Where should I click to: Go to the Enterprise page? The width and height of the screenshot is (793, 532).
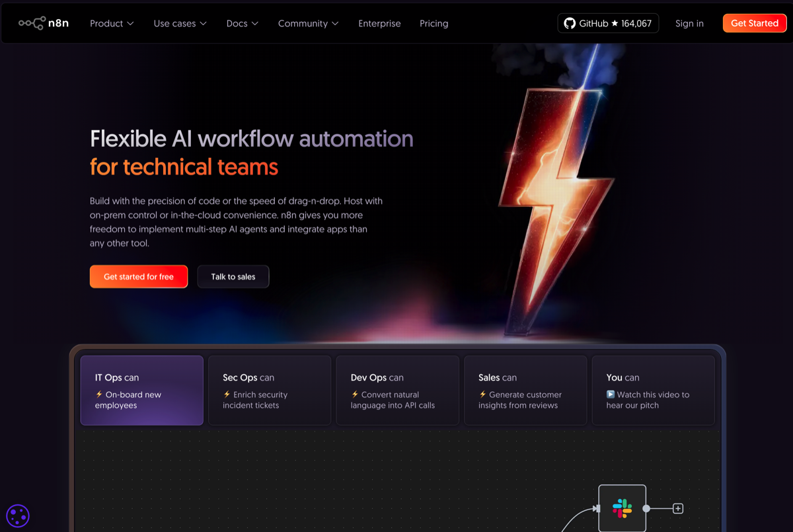[379, 23]
